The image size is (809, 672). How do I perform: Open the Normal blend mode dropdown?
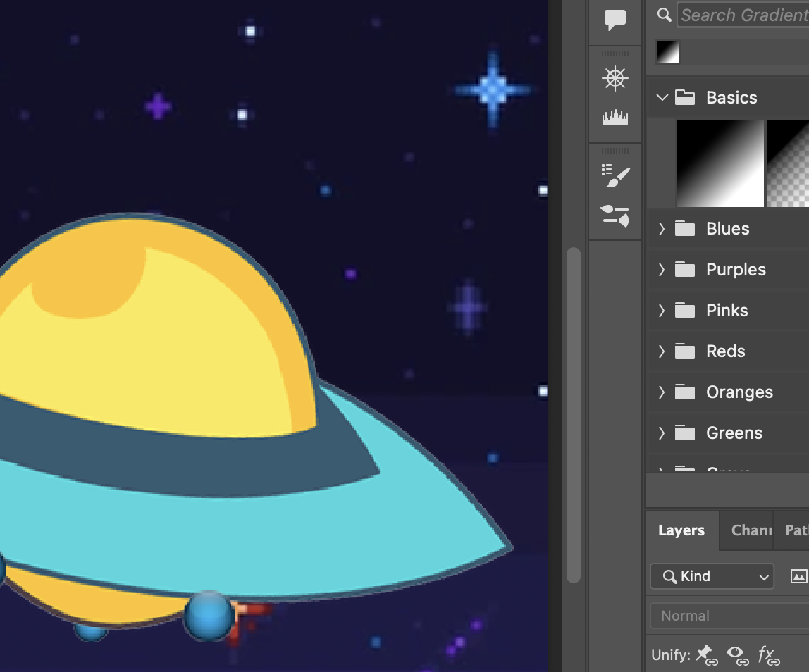729,616
